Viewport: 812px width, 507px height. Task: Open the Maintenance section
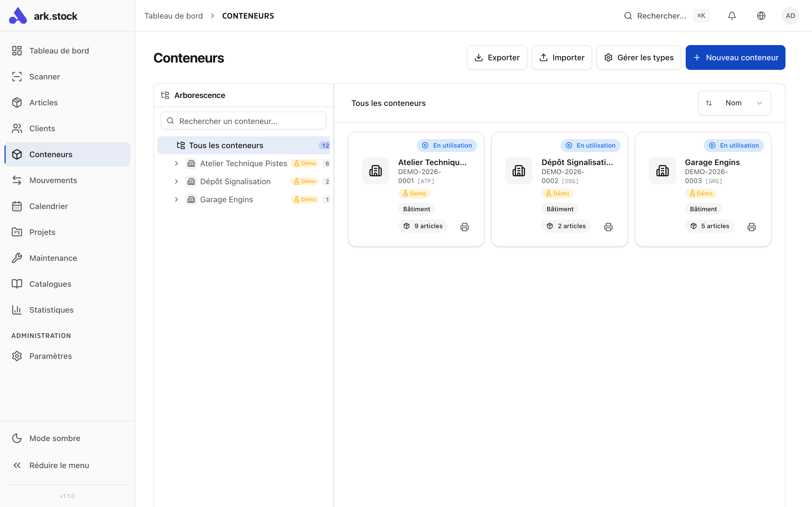coord(53,258)
